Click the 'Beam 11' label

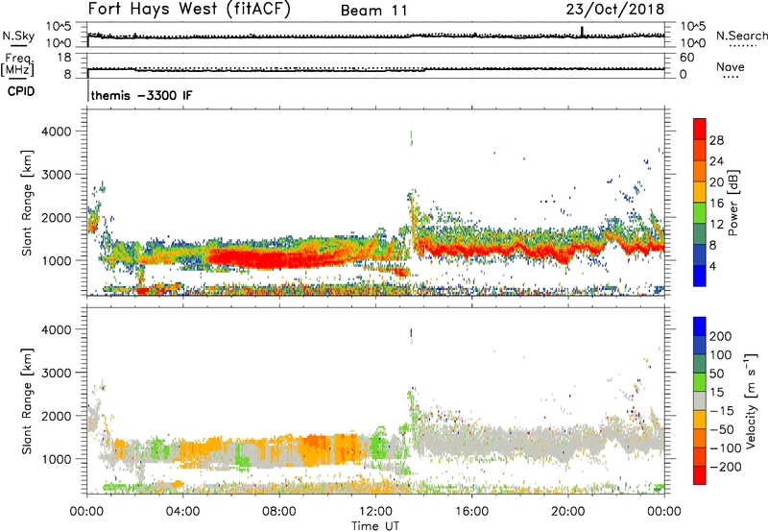[x=374, y=11]
